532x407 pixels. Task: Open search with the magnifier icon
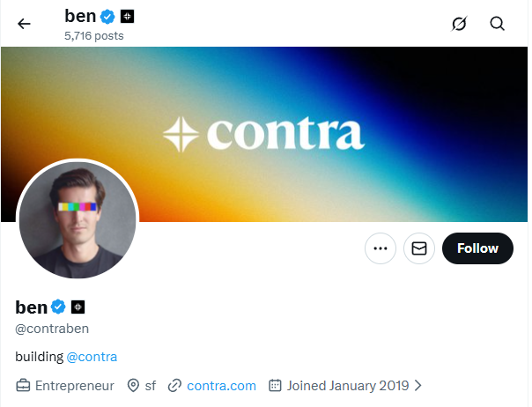(498, 24)
